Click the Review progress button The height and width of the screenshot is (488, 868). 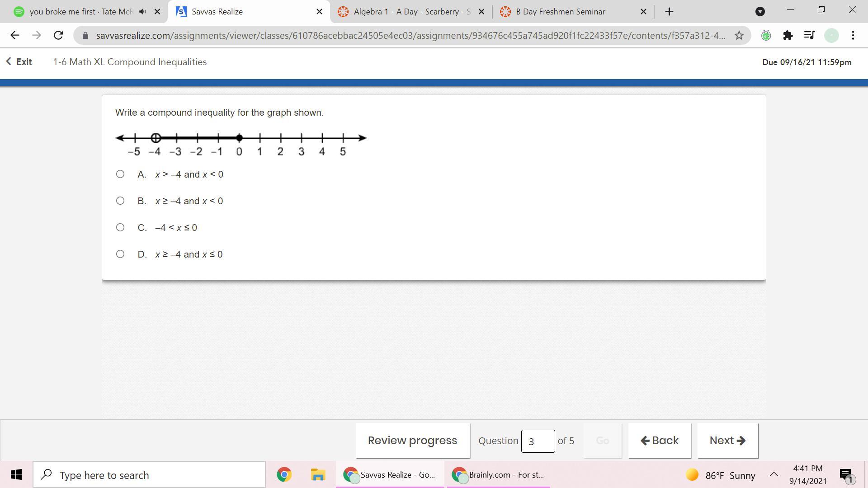pyautogui.click(x=412, y=441)
